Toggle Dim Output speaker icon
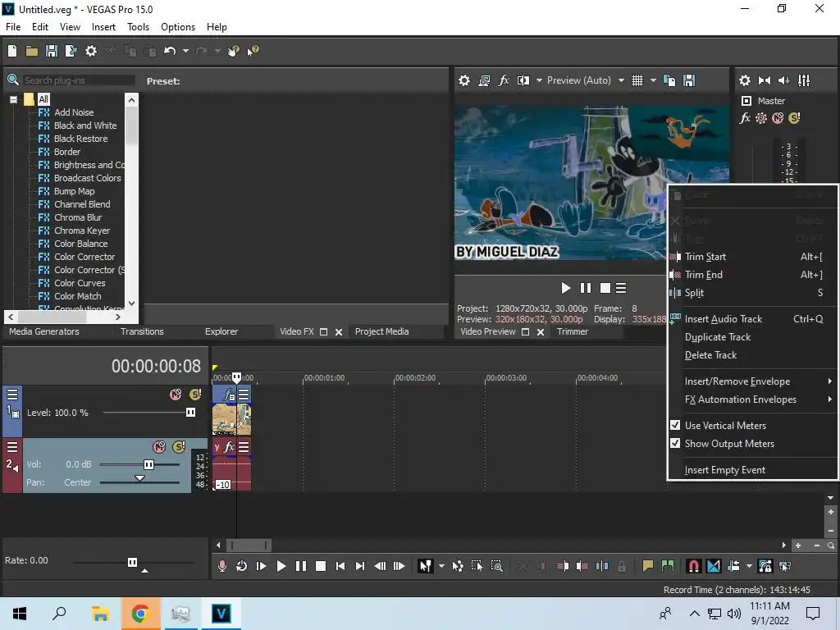The image size is (840, 630). pyautogui.click(x=783, y=80)
